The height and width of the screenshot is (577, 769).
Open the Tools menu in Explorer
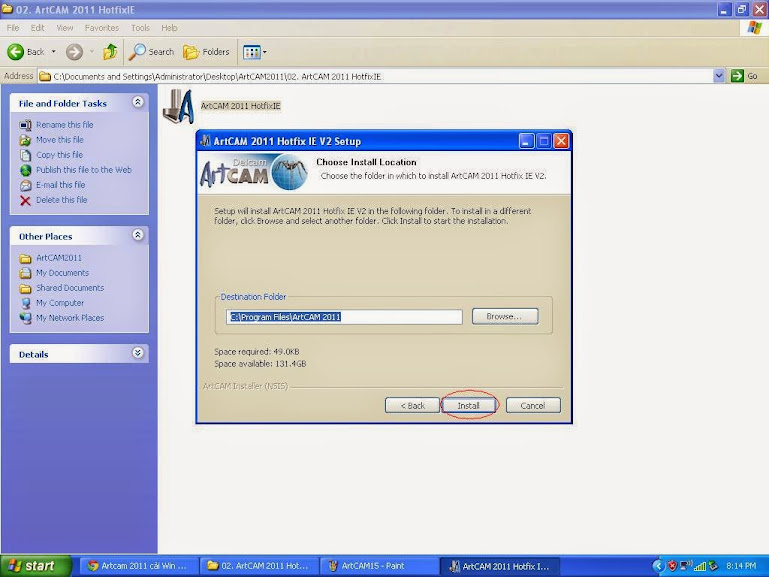click(x=140, y=28)
